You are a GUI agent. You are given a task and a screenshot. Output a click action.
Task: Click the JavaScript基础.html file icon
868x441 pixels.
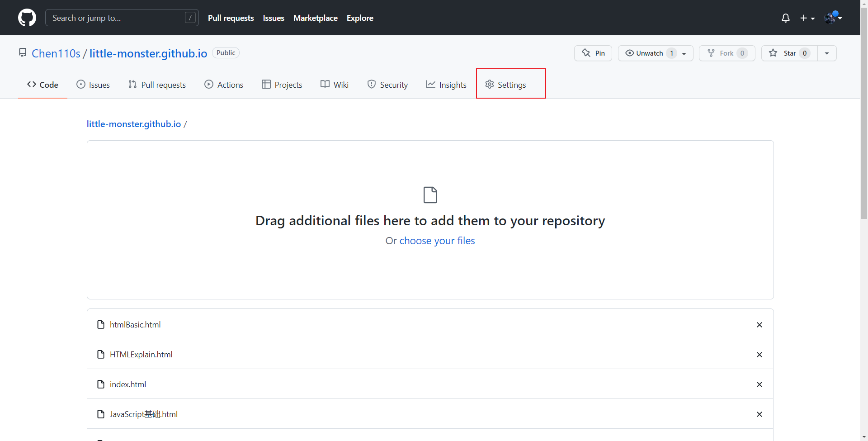tap(101, 414)
